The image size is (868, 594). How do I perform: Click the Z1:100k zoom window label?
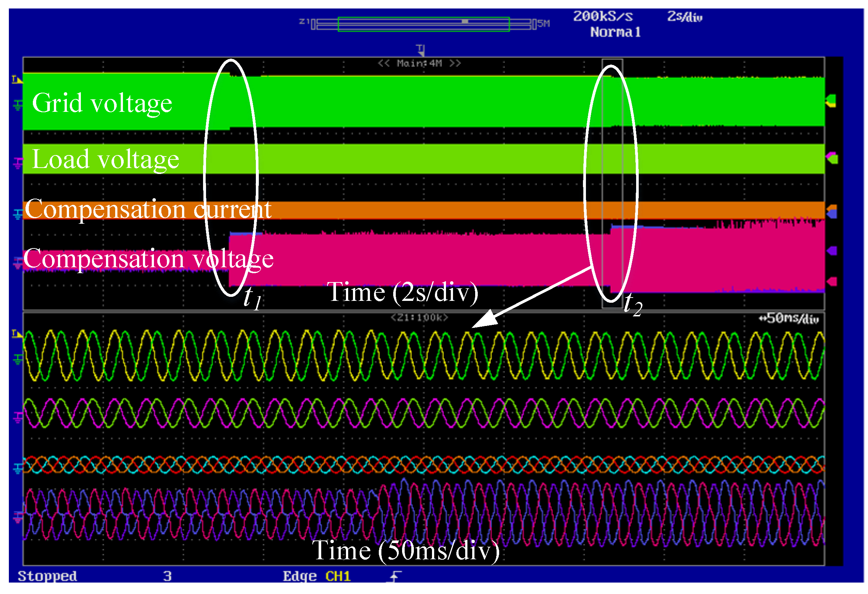coord(419,318)
